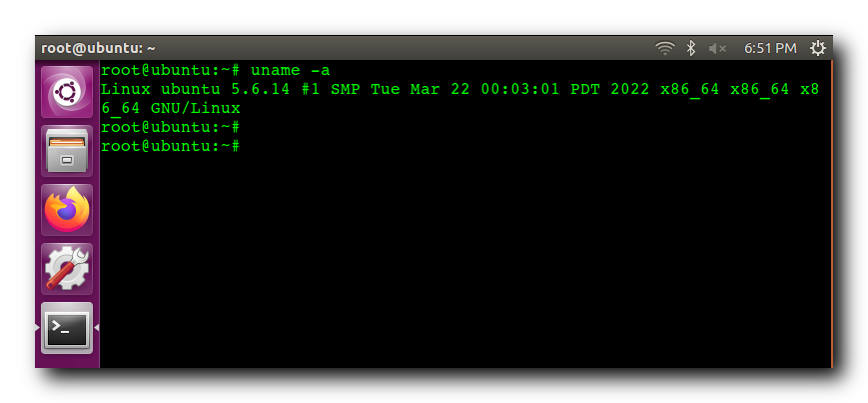Open Firefox web browser from launcher

(67, 210)
